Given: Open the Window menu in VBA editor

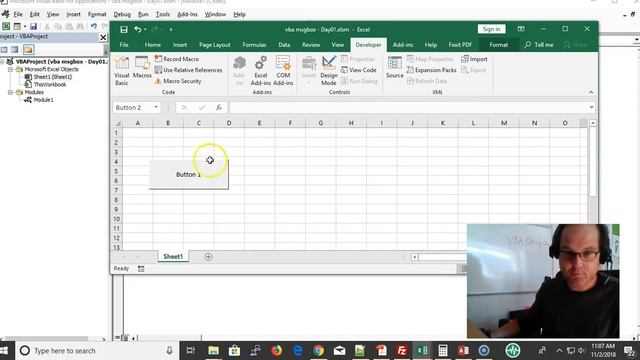Looking at the screenshot, I should click(215, 14).
